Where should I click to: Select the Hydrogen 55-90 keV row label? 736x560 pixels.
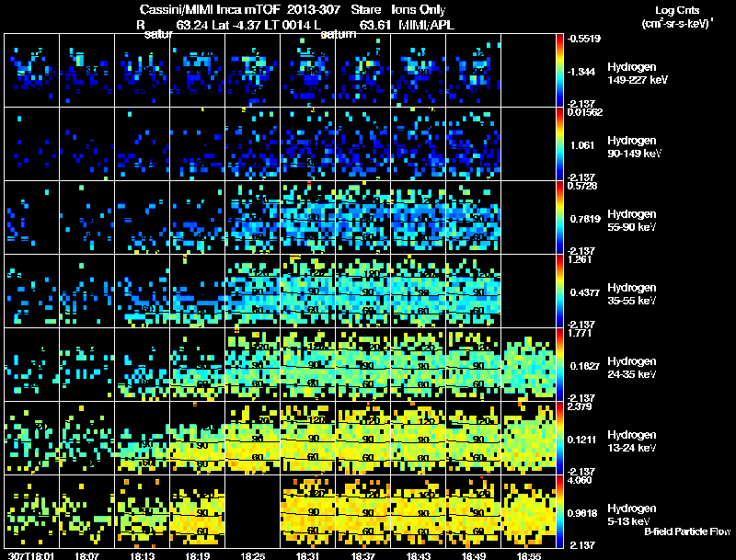(x=632, y=221)
